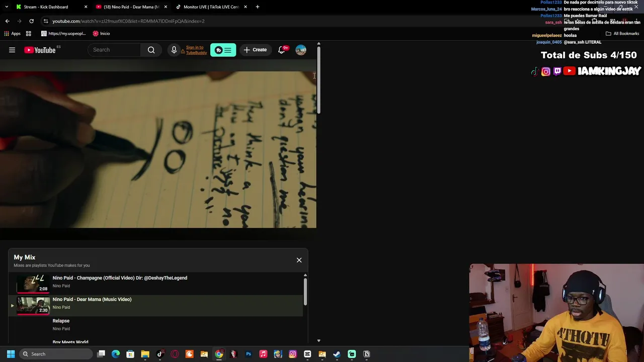The height and width of the screenshot is (362, 644).
Task: Switch to the Nino Paid - Dear Mama tab
Action: [x=131, y=7]
